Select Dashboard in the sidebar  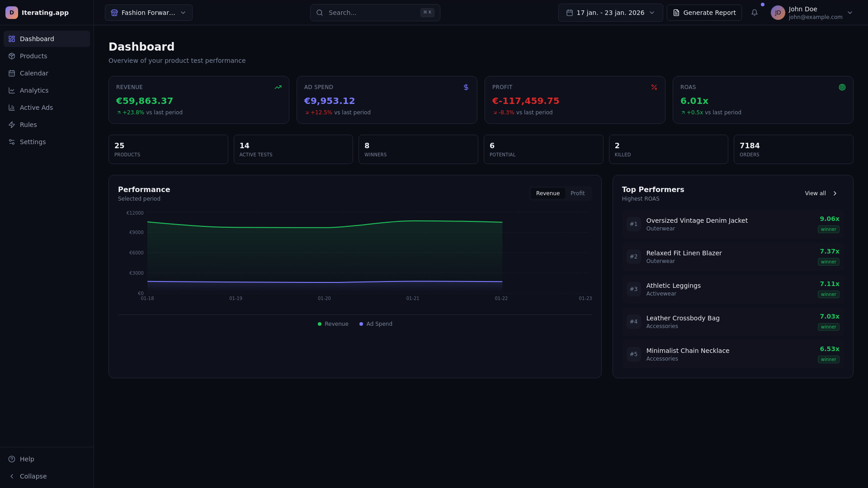pyautogui.click(x=37, y=39)
